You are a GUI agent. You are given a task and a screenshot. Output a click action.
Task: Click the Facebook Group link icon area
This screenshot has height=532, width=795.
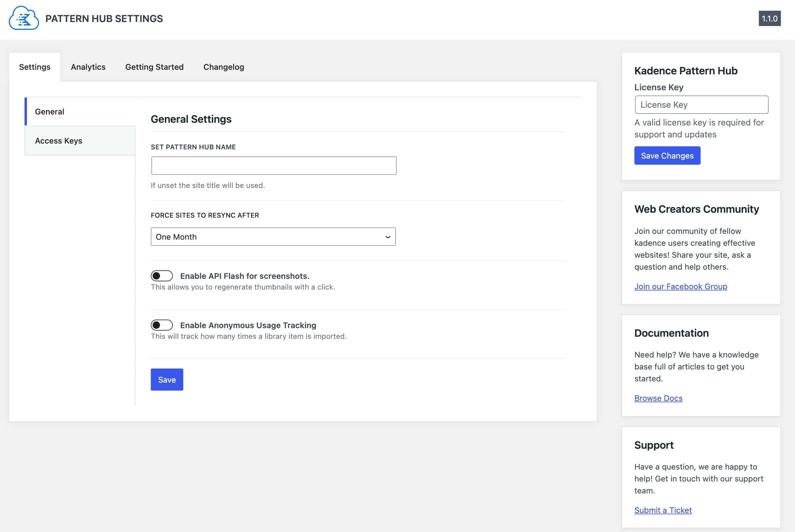pos(680,286)
